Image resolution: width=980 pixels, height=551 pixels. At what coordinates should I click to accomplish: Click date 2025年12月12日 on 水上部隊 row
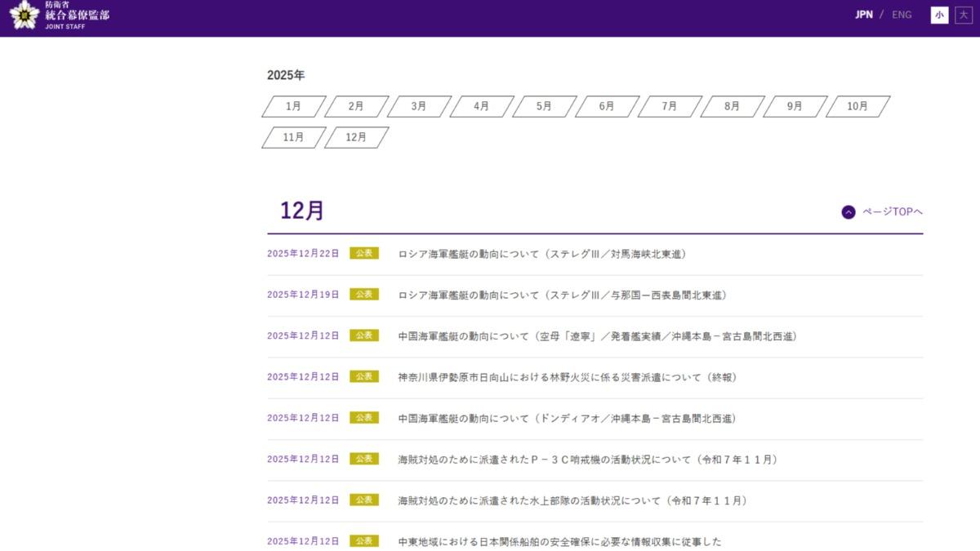coord(303,500)
